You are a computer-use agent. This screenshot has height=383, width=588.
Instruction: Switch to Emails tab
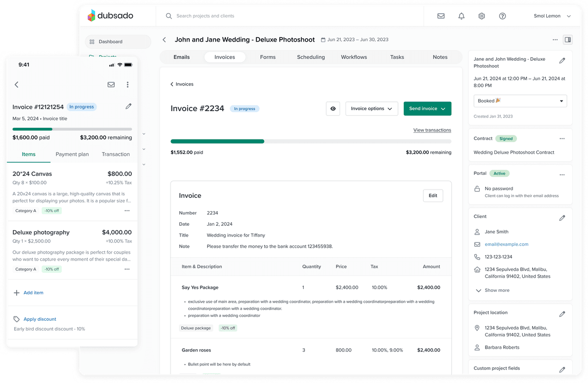tap(182, 57)
